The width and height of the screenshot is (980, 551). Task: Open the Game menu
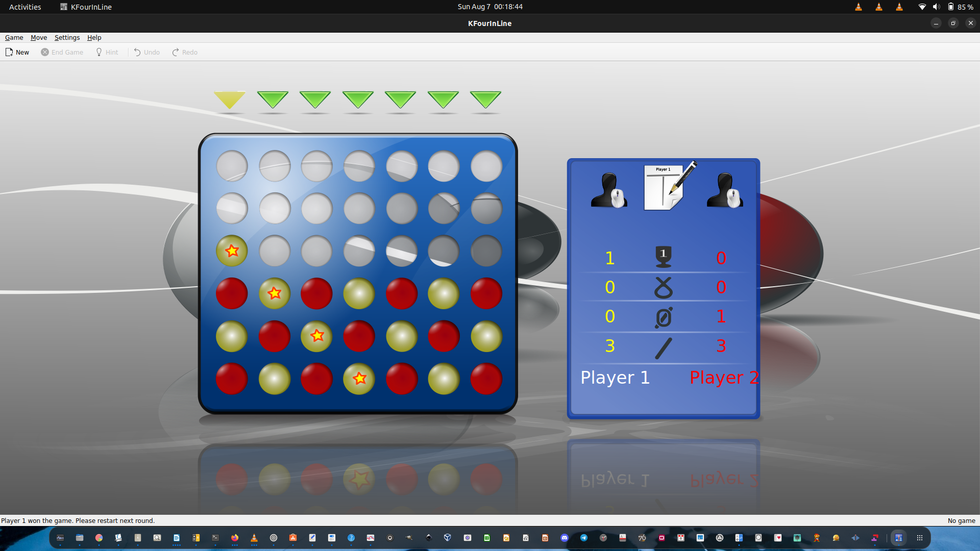pos(13,37)
